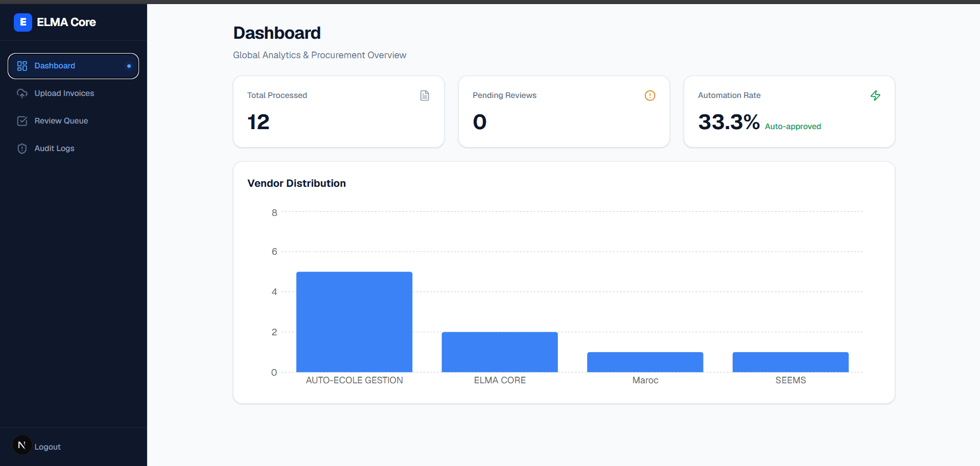Click the ELMA Core logo icon
The image size is (980, 466).
click(x=23, y=22)
